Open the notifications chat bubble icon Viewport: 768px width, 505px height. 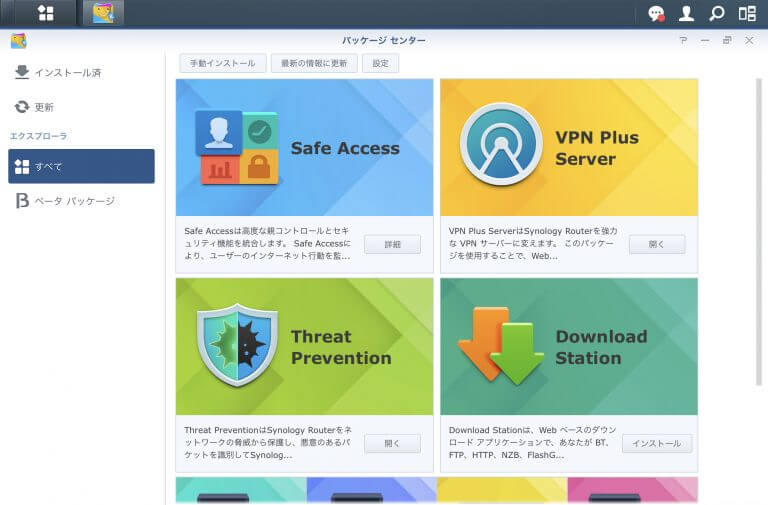(x=656, y=13)
